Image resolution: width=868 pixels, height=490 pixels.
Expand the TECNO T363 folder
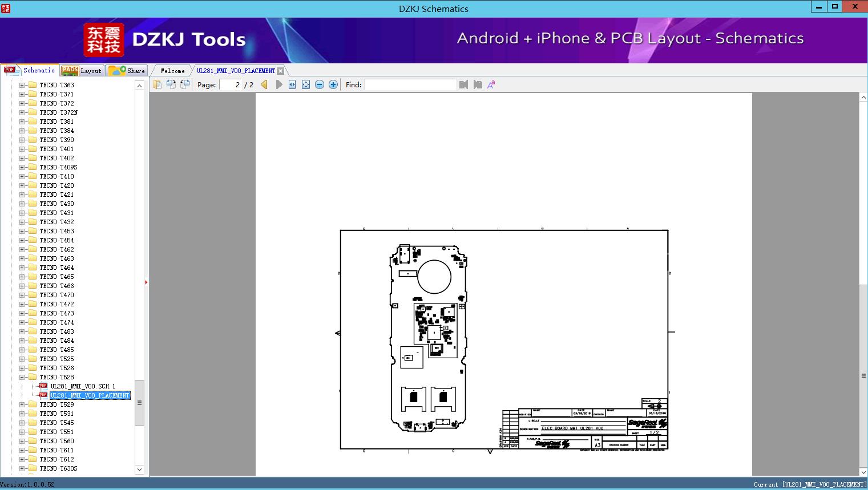pyautogui.click(x=22, y=85)
